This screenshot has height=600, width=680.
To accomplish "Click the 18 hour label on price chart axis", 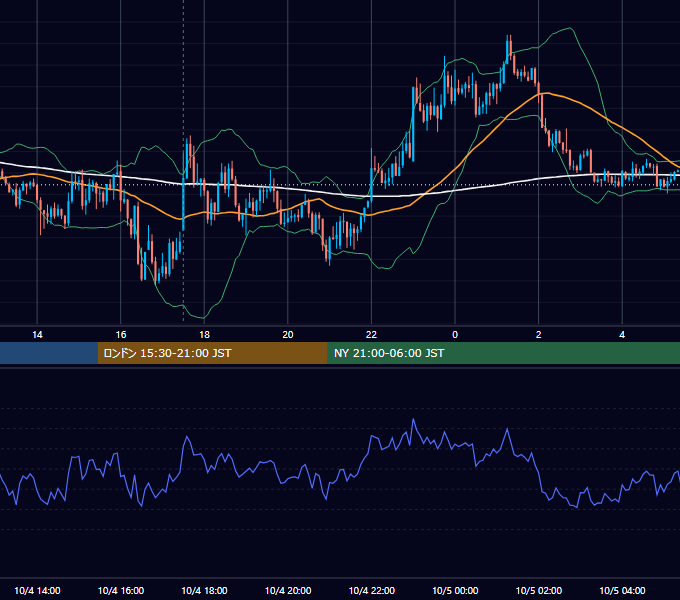I will click(x=204, y=335).
